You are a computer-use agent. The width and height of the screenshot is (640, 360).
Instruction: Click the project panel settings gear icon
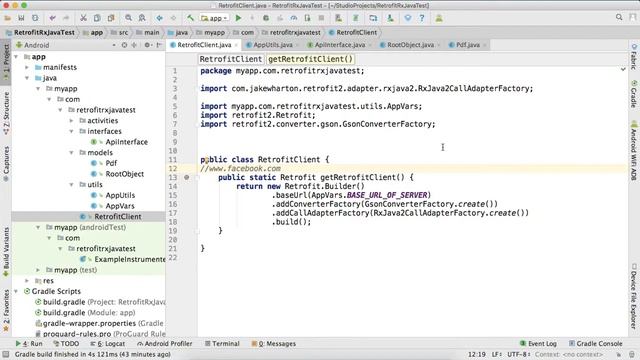(147, 45)
